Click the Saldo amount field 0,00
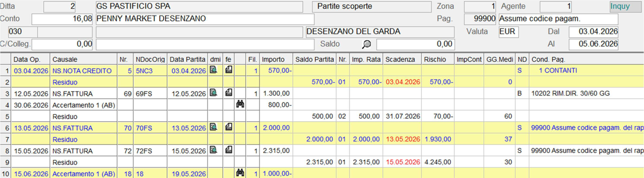The height and width of the screenshot is (178, 644). point(415,44)
